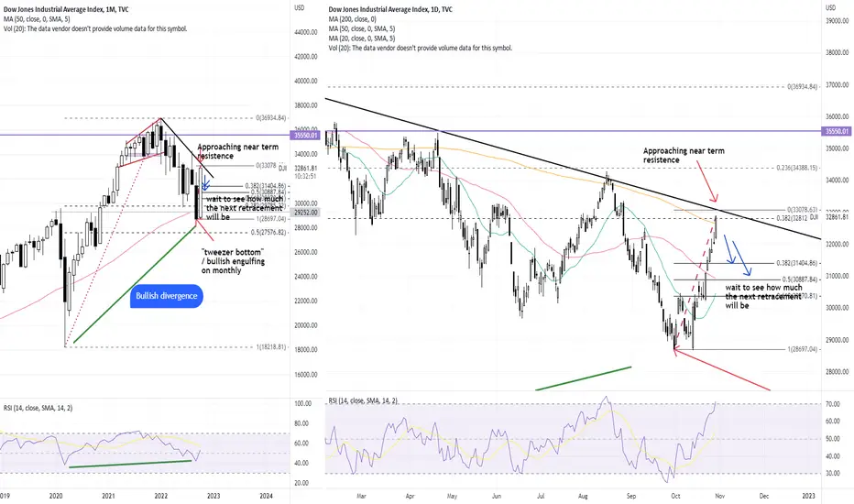Click 39000.00 on the daily price axis
The image size is (854, 504).
point(838,21)
